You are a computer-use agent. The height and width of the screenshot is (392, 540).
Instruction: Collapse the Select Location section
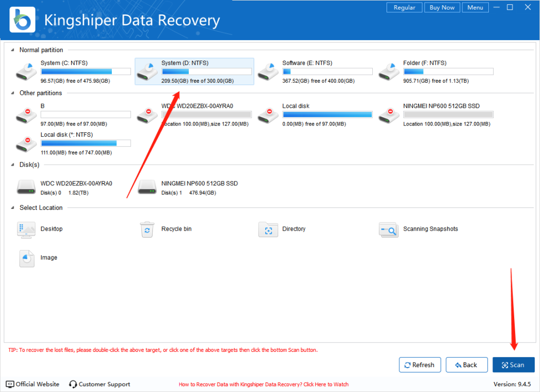click(x=13, y=208)
